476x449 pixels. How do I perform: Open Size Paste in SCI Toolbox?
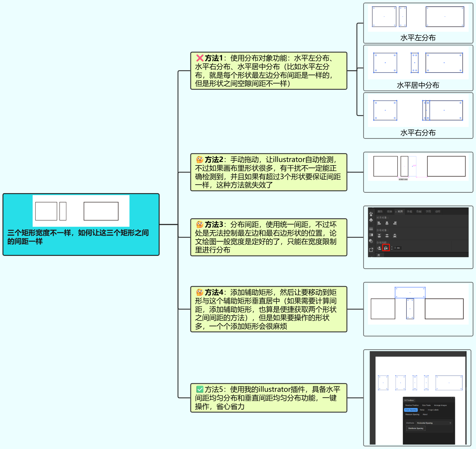coord(426,405)
